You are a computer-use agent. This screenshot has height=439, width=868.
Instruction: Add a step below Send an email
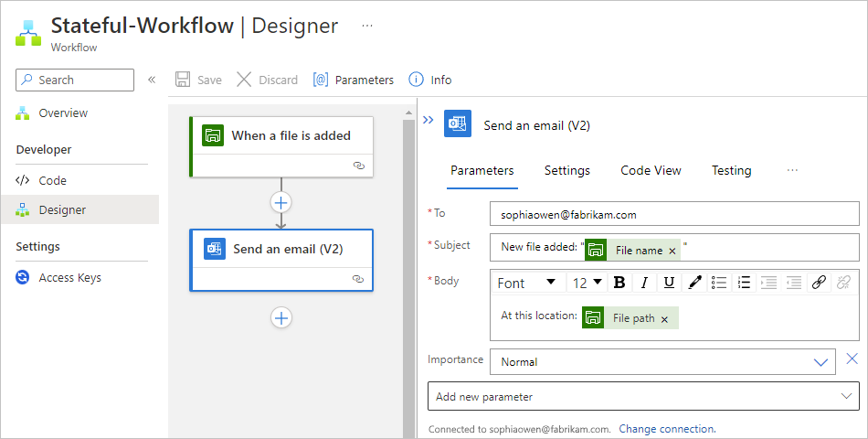click(x=281, y=317)
